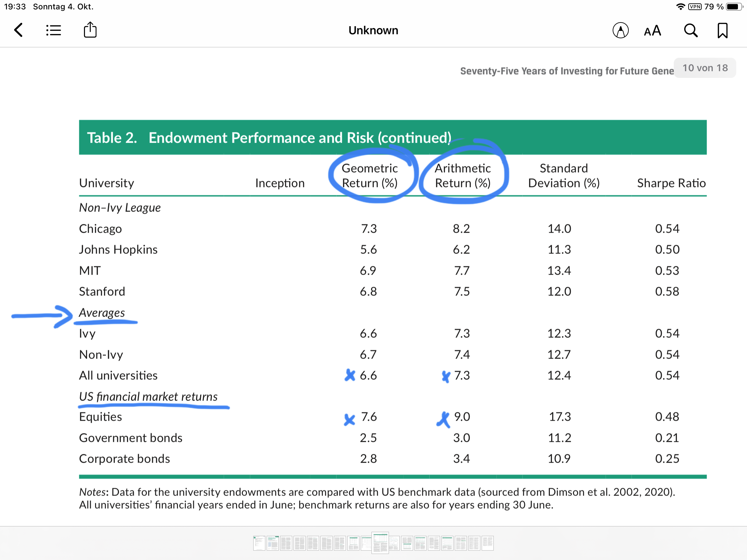The width and height of the screenshot is (747, 560).
Task: Tap the battery icon in status bar
Action: [734, 7]
